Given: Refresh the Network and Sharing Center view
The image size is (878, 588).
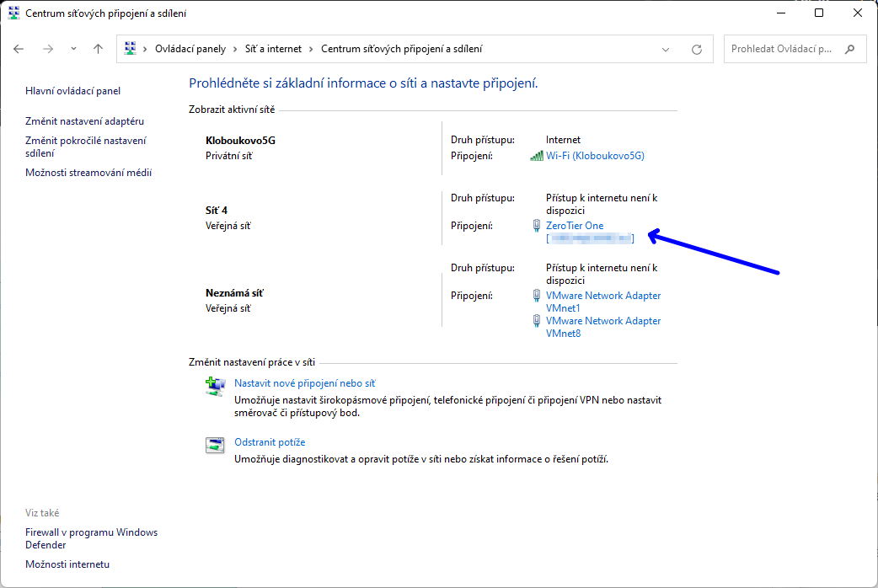Looking at the screenshot, I should 697,49.
